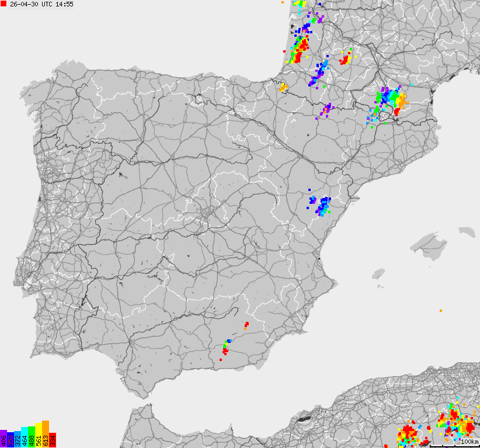Click the purple legend bar labeled 406

point(4,438)
